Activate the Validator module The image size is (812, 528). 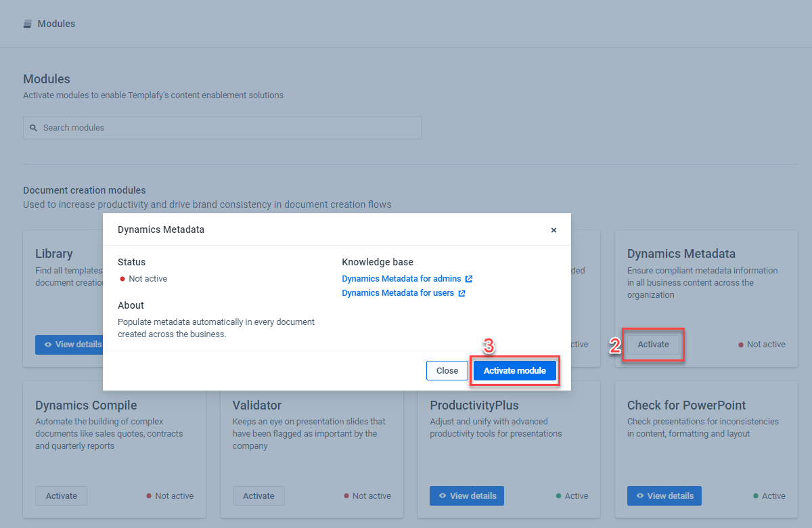258,496
